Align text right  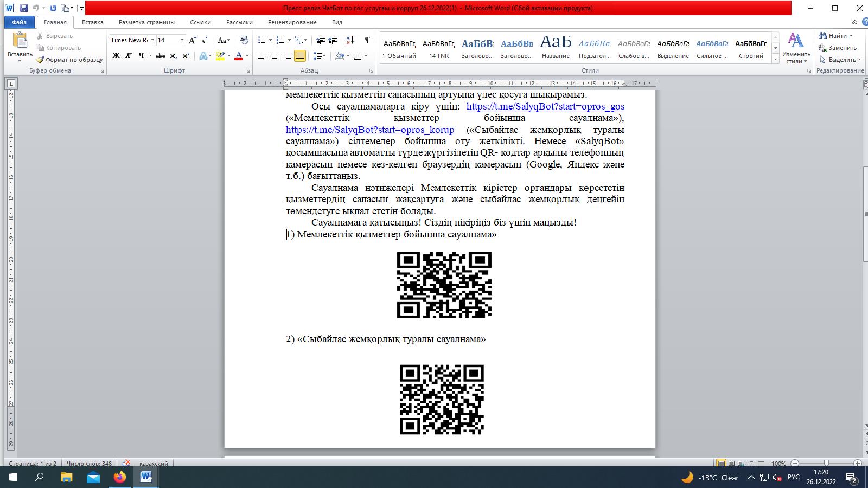287,56
